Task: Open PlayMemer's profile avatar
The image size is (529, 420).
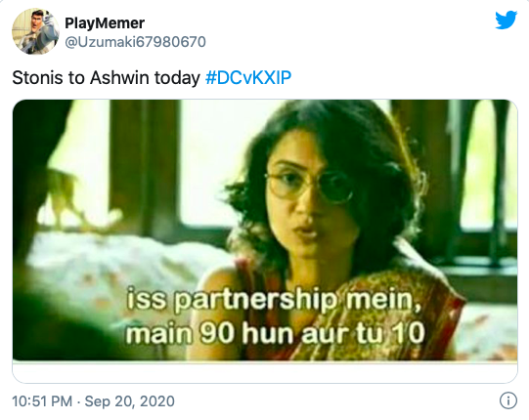Action: click(35, 31)
